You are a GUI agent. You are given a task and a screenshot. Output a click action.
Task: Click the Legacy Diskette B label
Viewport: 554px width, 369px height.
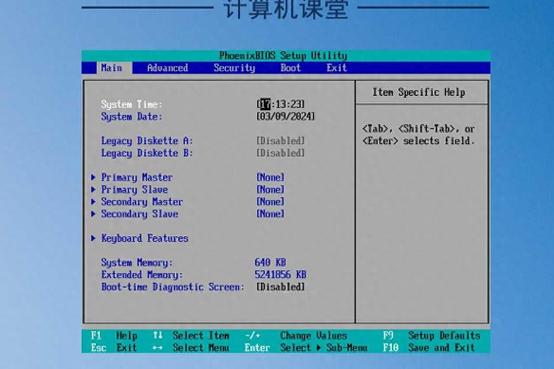point(147,153)
